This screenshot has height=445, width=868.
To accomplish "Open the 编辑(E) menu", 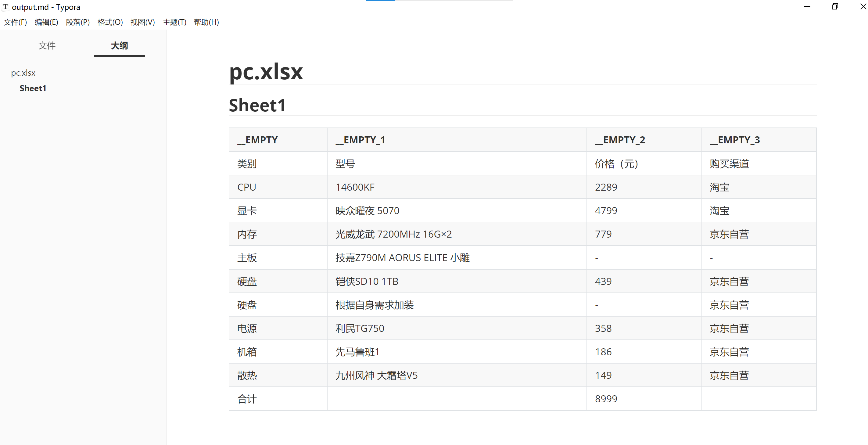I will [46, 22].
